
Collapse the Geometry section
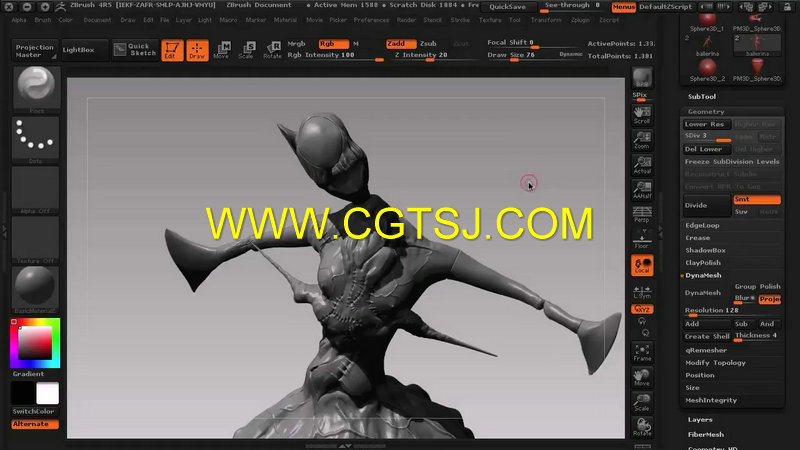706,111
